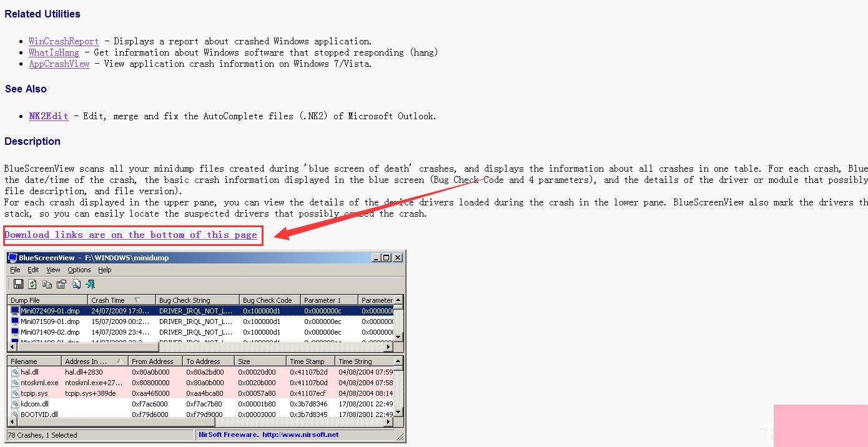Sort lower pane by Time String column header

click(364, 361)
